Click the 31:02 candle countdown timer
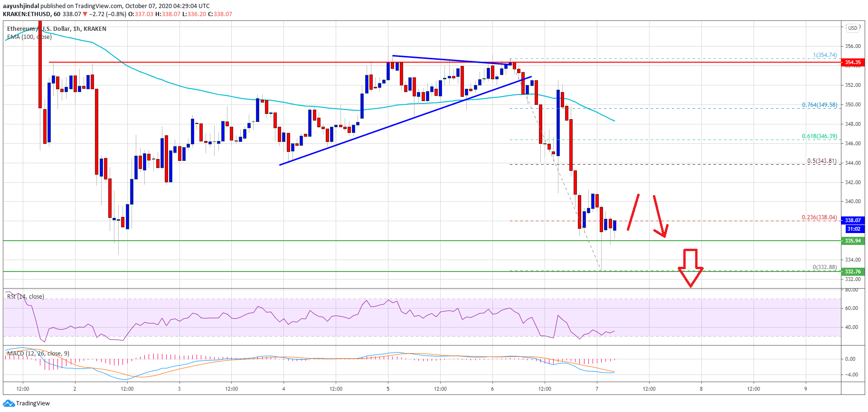The image size is (868, 412). click(x=853, y=229)
